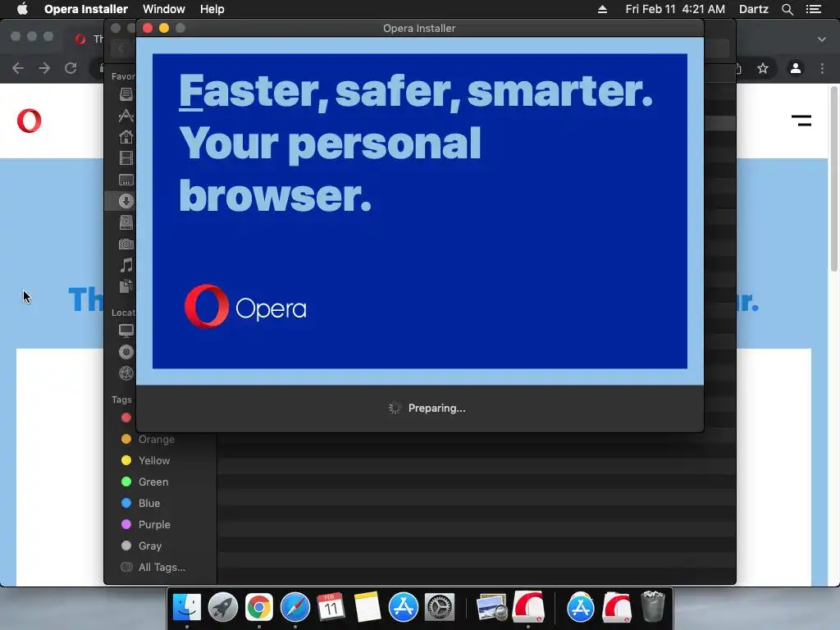
Task: Go forward in the Chrome window
Action: (x=44, y=68)
